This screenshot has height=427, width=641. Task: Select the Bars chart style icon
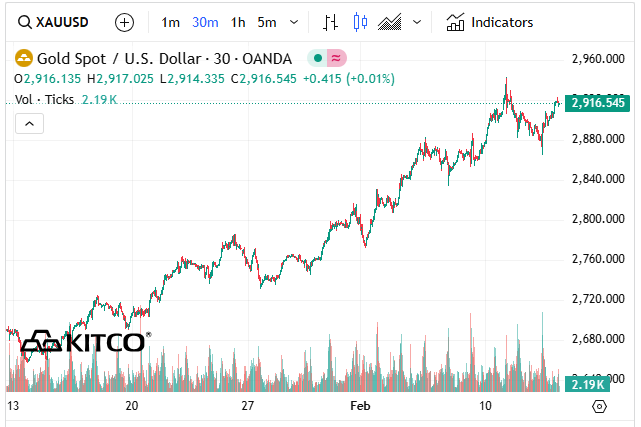pos(332,22)
